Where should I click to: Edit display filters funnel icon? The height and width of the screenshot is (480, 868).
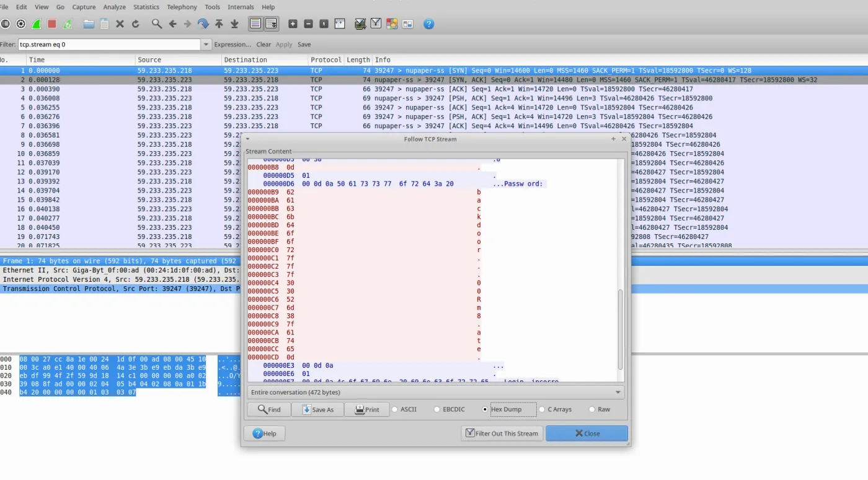click(x=376, y=24)
